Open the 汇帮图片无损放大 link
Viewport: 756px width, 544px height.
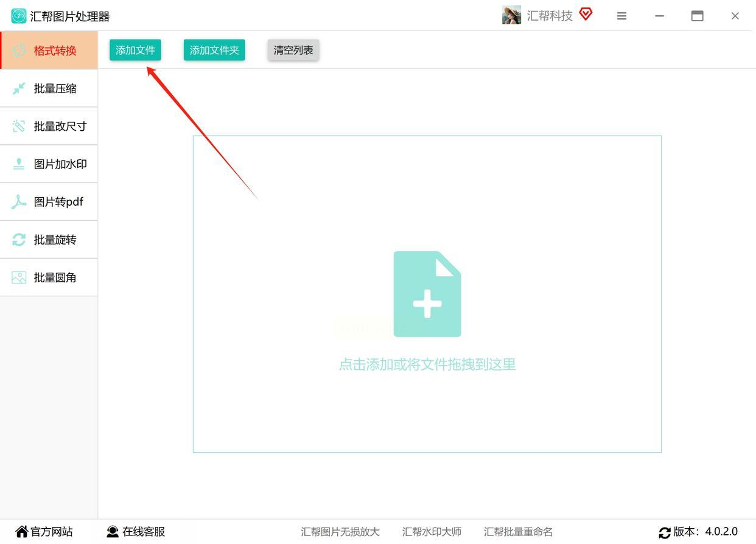[x=340, y=532]
